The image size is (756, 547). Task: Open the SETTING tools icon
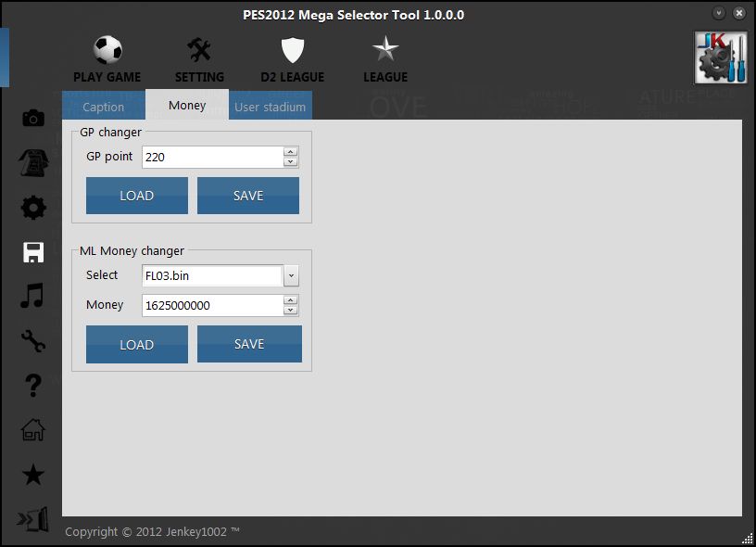(199, 50)
